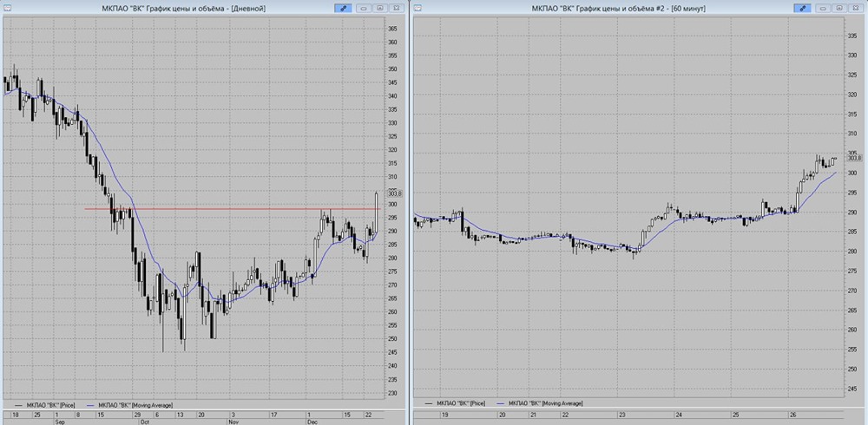
Task: Click date 26 on the 60-minute time axis
Action: [795, 415]
